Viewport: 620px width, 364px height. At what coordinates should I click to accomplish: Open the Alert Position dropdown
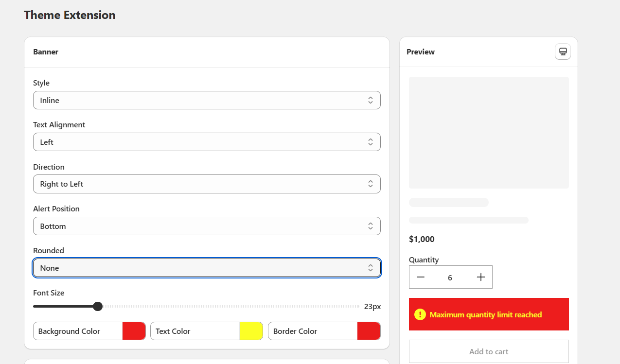point(206,225)
